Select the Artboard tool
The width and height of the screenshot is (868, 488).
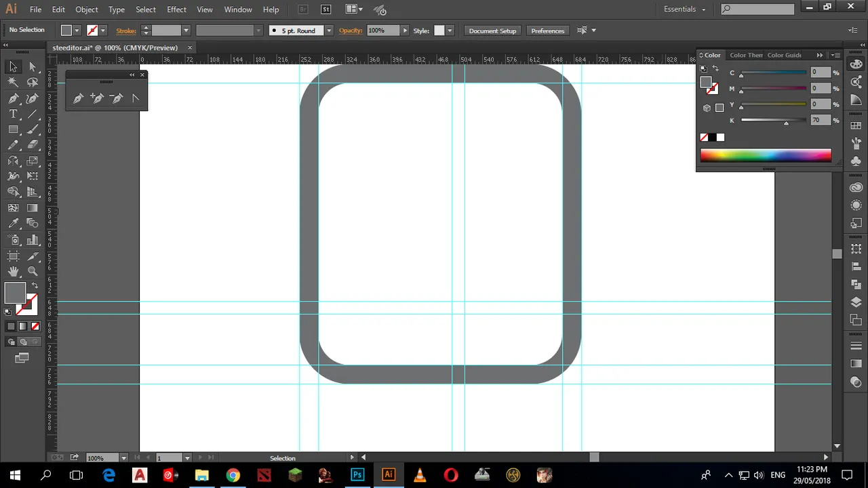(13, 256)
